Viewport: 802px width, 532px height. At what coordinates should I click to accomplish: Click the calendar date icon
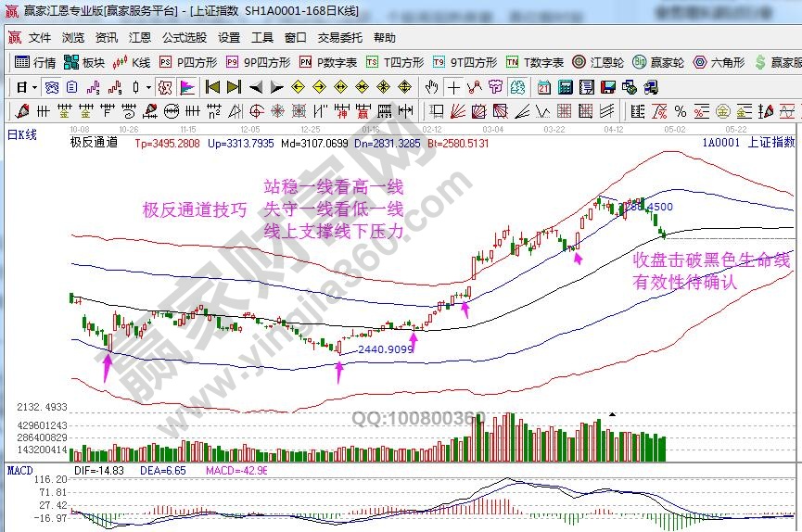542,87
